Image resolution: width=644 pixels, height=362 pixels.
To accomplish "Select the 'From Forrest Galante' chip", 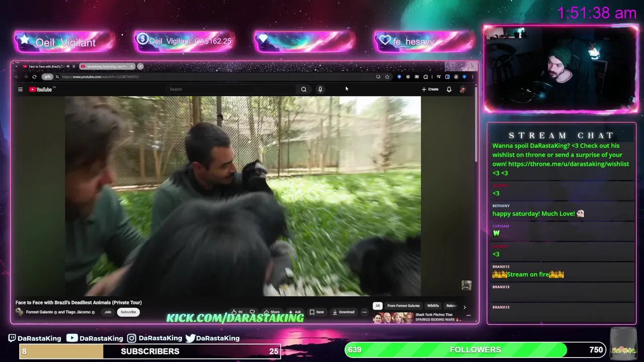I will coord(404,306).
